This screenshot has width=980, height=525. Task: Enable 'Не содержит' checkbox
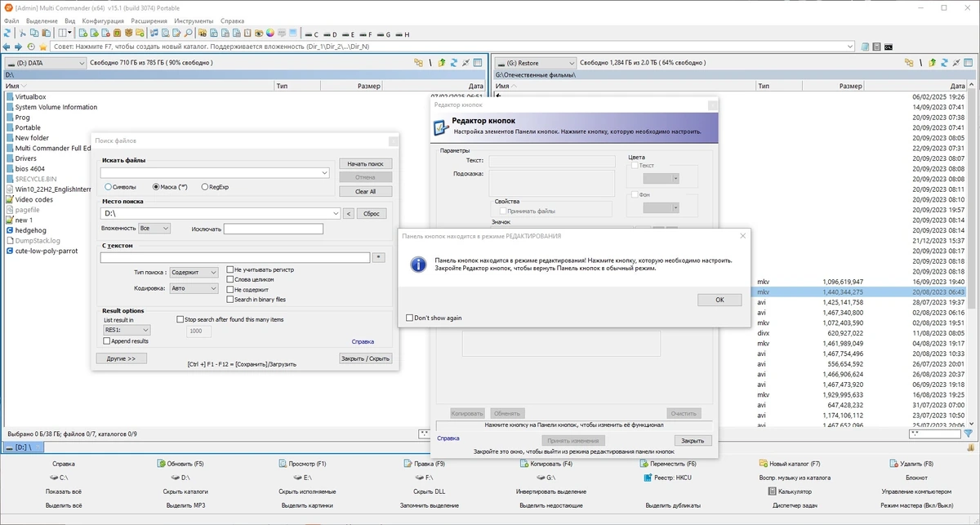(230, 289)
